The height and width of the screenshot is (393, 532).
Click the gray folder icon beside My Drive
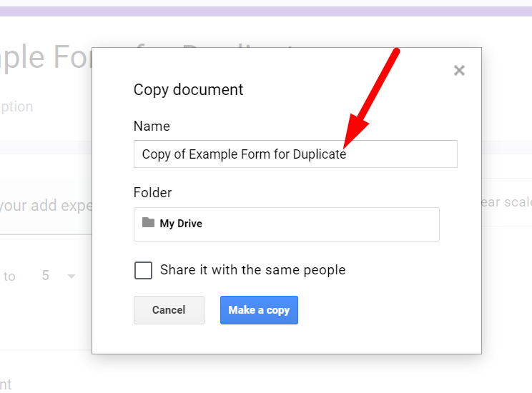148,223
